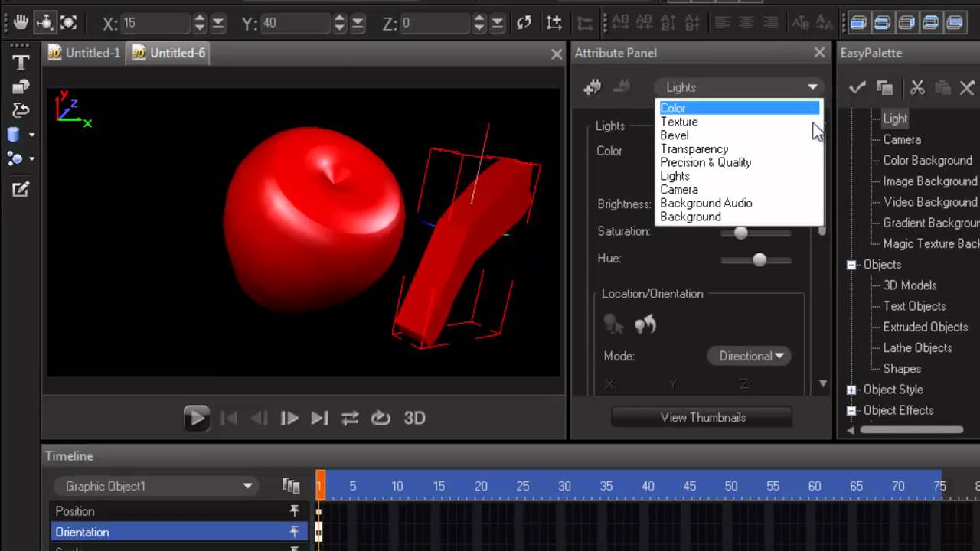Screen dimensions: 980x551
Task: Choose Background Audio from the dropdown list
Action: click(739, 203)
